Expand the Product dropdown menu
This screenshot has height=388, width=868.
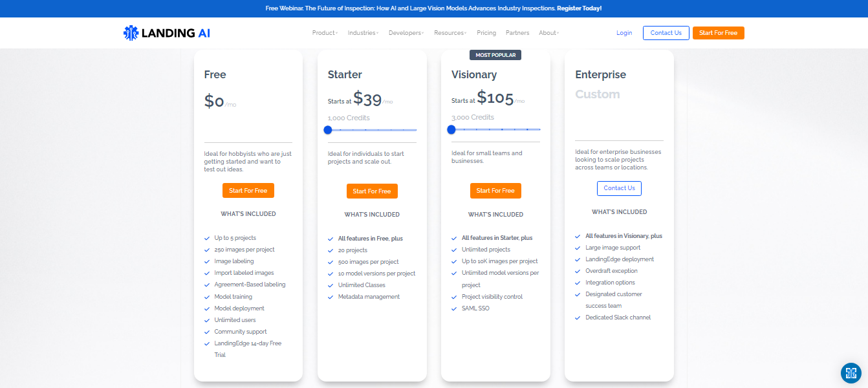coord(325,33)
